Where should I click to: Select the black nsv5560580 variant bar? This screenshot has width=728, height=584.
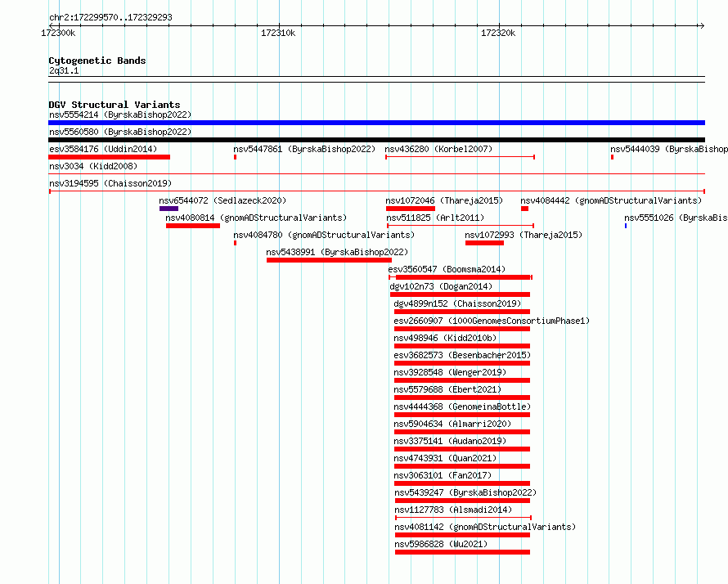(x=376, y=140)
